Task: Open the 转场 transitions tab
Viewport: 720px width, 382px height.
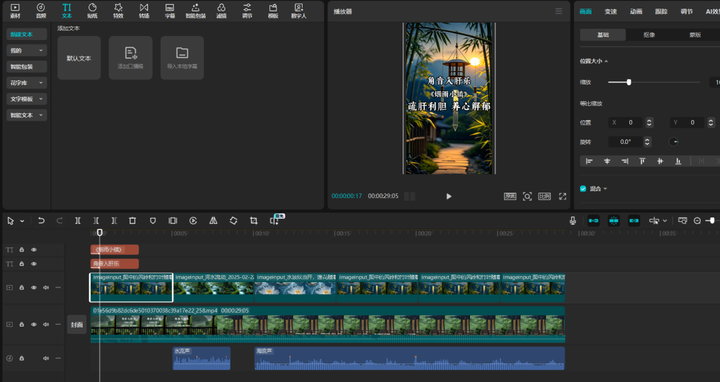Action: (144, 11)
